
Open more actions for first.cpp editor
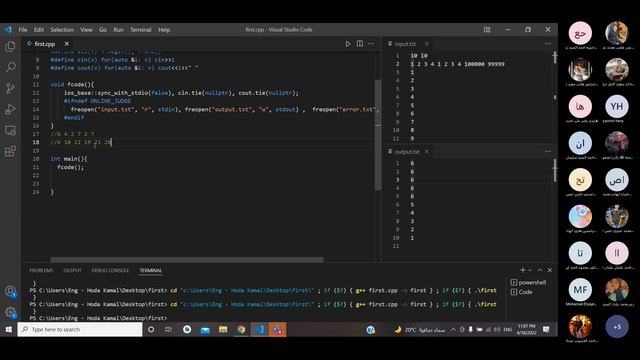(371, 44)
